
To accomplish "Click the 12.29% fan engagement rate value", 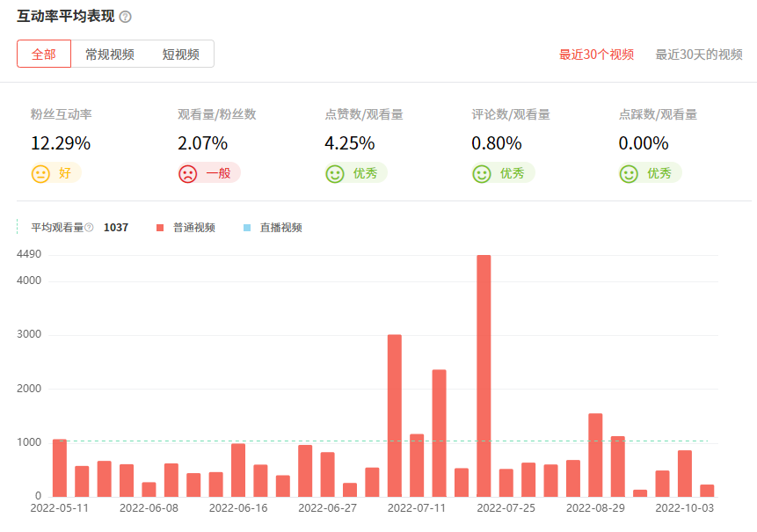I will click(x=61, y=143).
